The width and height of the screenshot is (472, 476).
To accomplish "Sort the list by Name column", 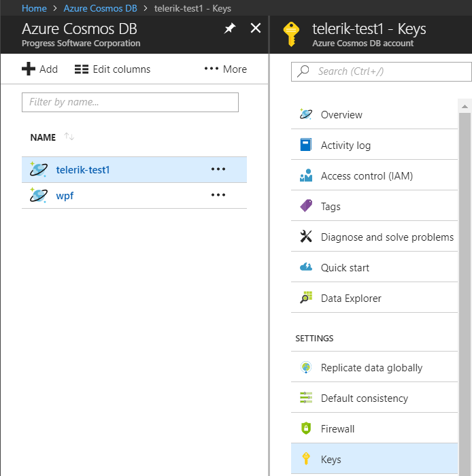I will coord(69,137).
